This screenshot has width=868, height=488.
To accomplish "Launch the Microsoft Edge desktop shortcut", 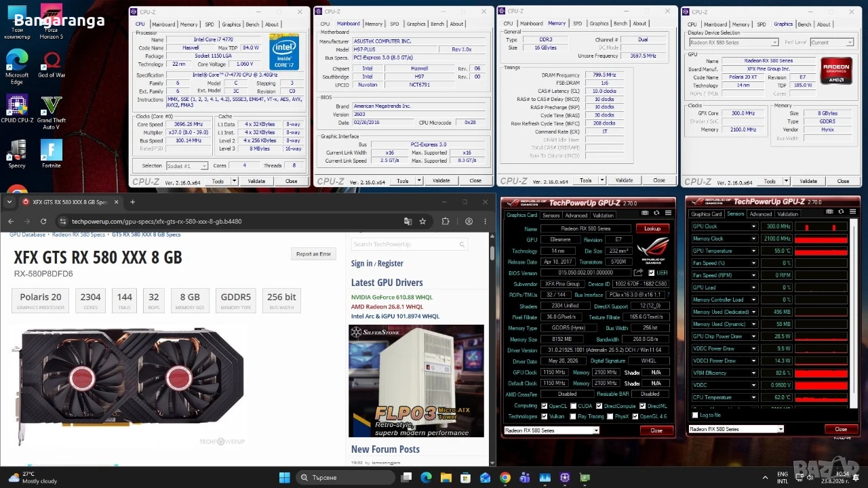I will pos(17,68).
